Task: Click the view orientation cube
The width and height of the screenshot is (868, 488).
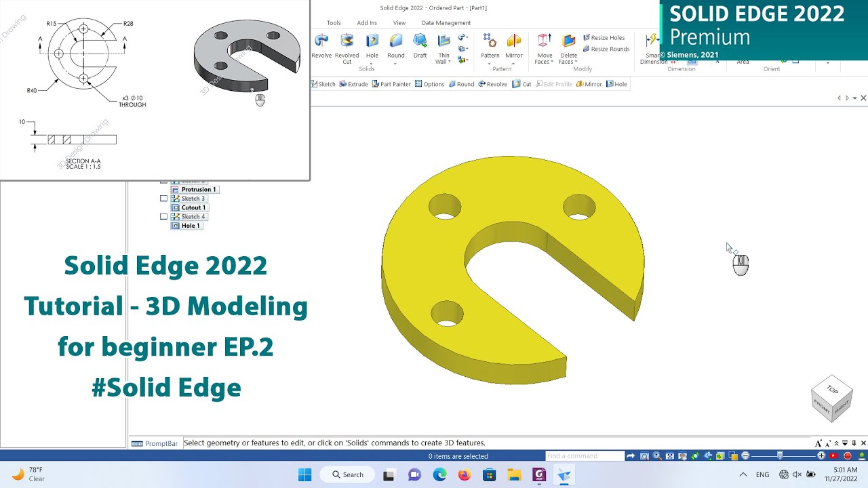Action: pos(831,399)
